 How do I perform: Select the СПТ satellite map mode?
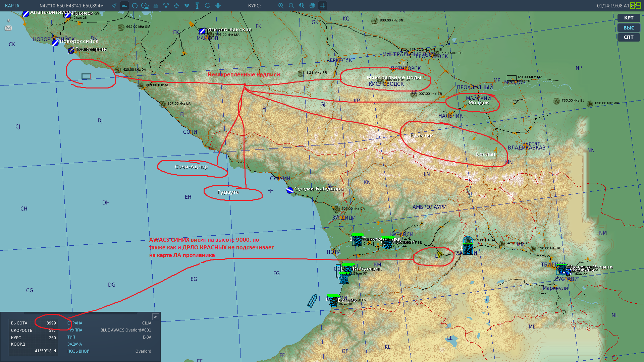629,37
